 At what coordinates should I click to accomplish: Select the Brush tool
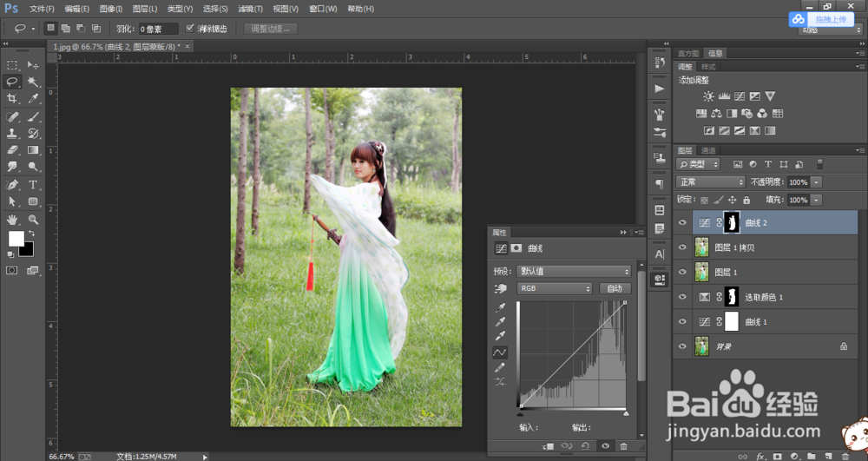point(33,117)
